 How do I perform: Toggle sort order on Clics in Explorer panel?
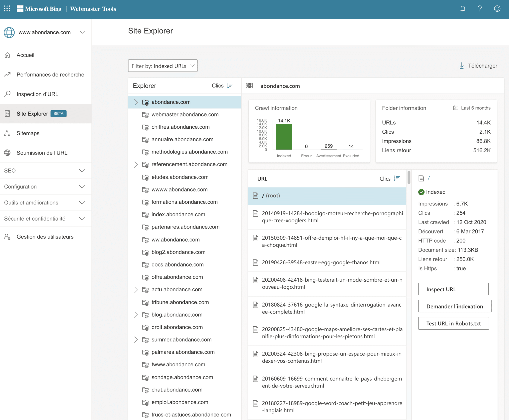click(x=230, y=85)
